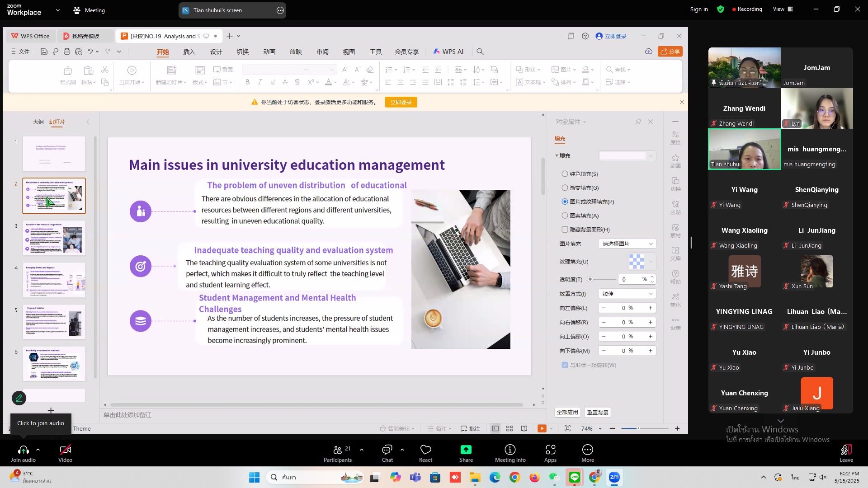Click the 分享 share button
Viewport: 868px width, 488px height.
click(670, 52)
